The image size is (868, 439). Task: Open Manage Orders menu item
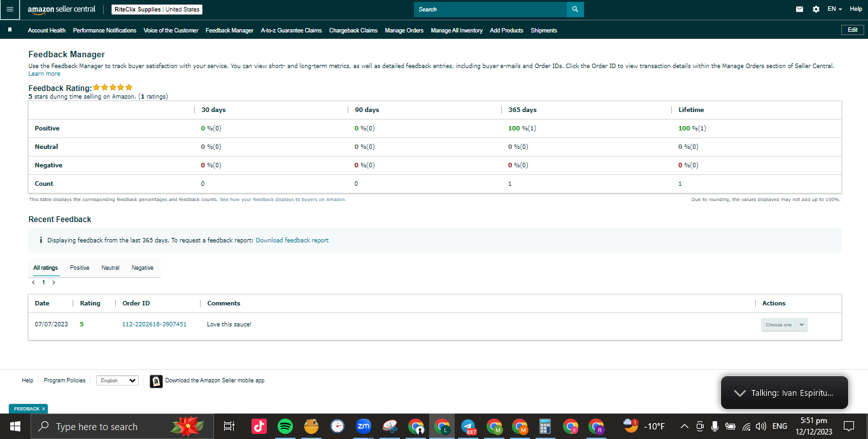(404, 31)
